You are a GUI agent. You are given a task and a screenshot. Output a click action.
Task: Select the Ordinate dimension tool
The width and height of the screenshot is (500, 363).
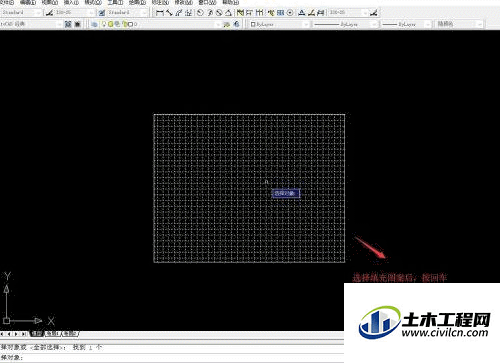pyautogui.click(x=188, y=13)
